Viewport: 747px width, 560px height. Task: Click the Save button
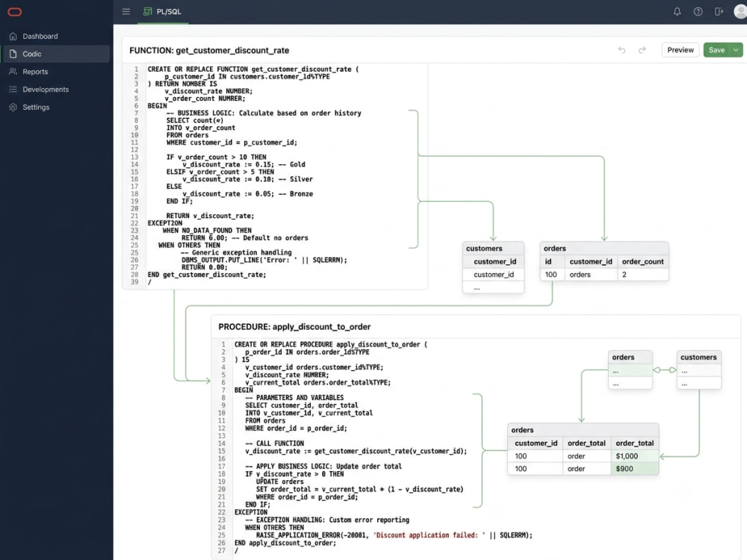click(x=716, y=50)
